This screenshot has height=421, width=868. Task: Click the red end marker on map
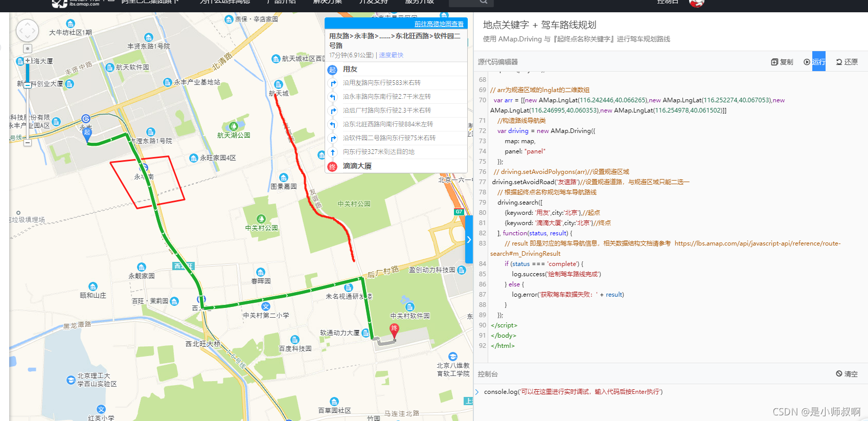click(394, 330)
